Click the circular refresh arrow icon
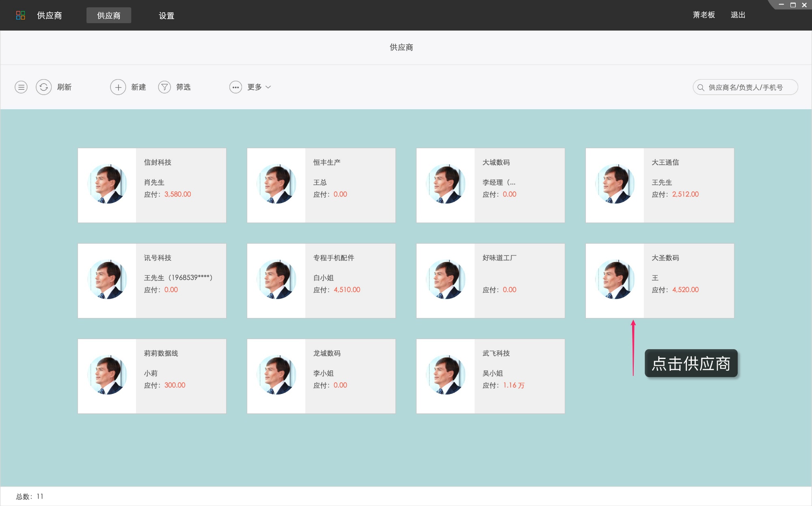The image size is (812, 506). pyautogui.click(x=44, y=87)
